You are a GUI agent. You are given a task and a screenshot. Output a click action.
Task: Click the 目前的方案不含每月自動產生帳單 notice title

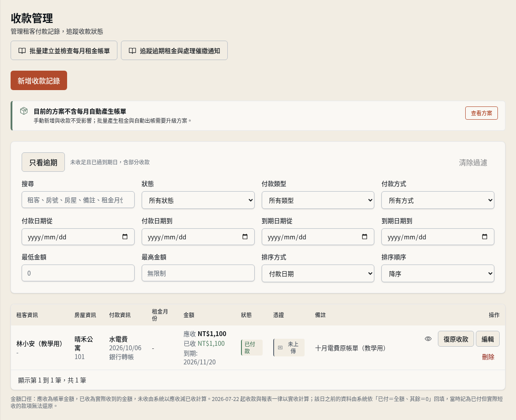(80, 111)
